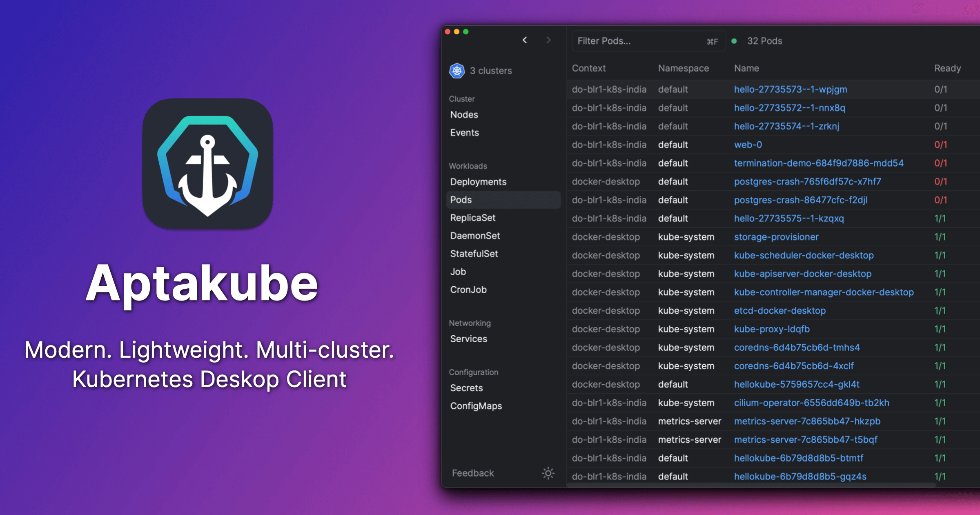Open pod hello-27735574--1-zrknj
Screen dimensions: 980x515
(x=786, y=126)
